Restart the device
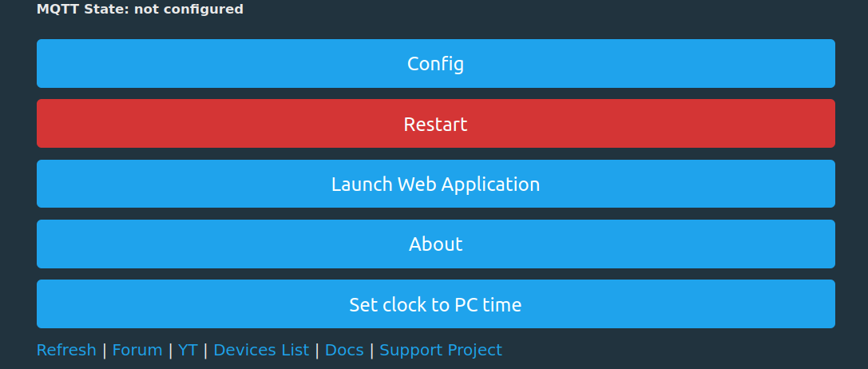 tap(435, 124)
